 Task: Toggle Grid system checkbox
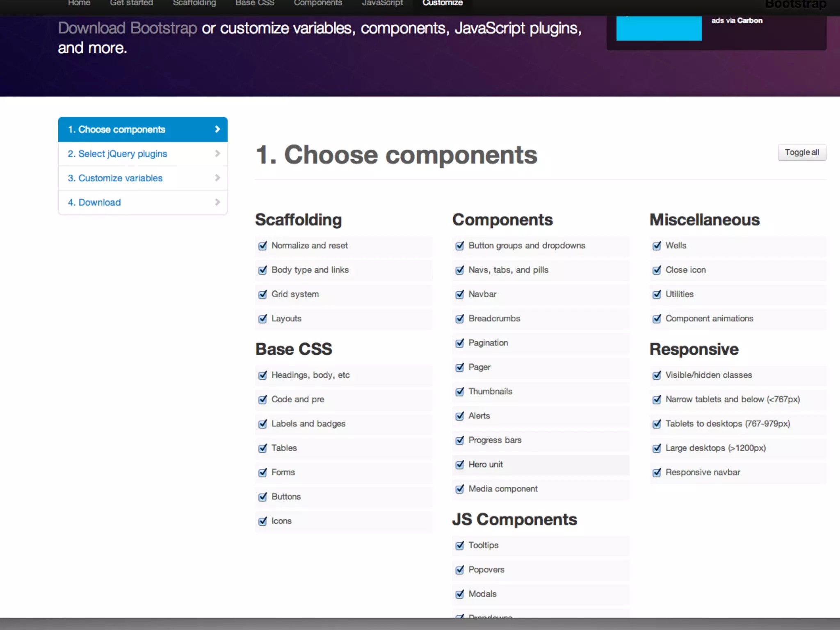click(262, 294)
